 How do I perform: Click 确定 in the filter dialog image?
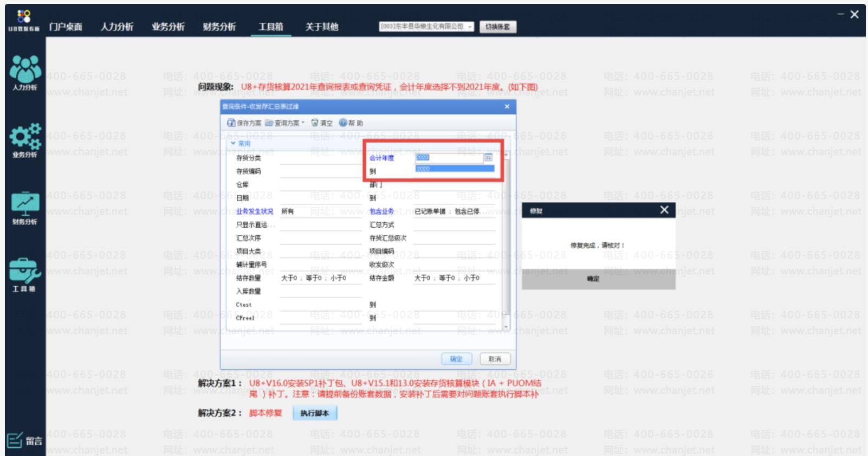pos(457,359)
